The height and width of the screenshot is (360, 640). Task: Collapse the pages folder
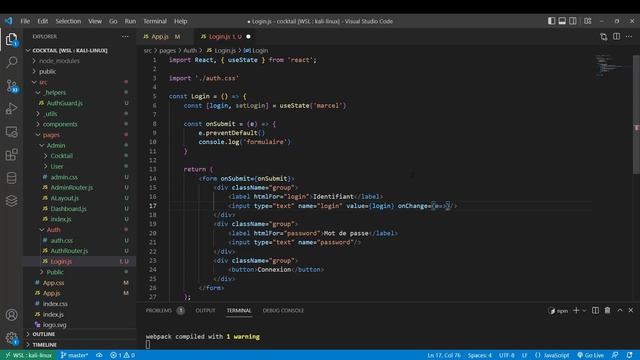pos(51,135)
